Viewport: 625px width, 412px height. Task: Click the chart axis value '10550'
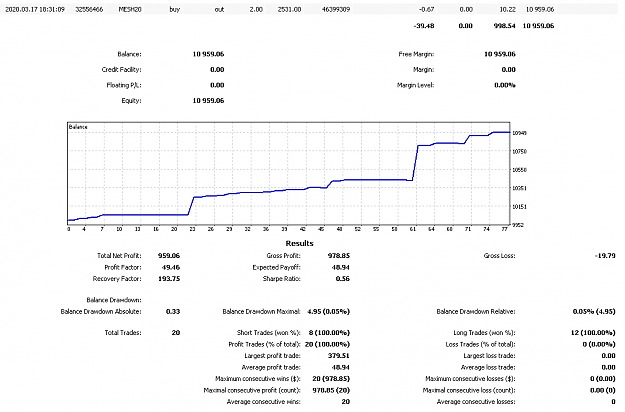[x=519, y=170]
